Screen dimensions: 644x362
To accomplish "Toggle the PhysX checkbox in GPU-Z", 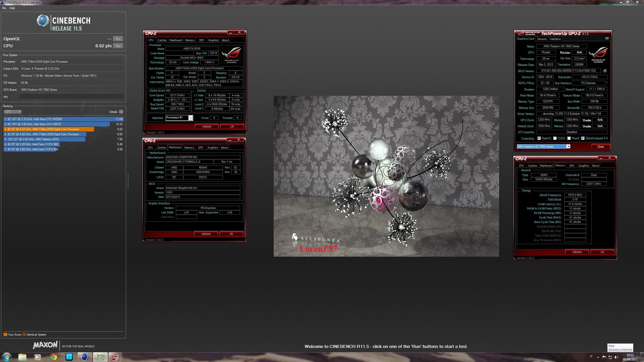I will pos(569,138).
